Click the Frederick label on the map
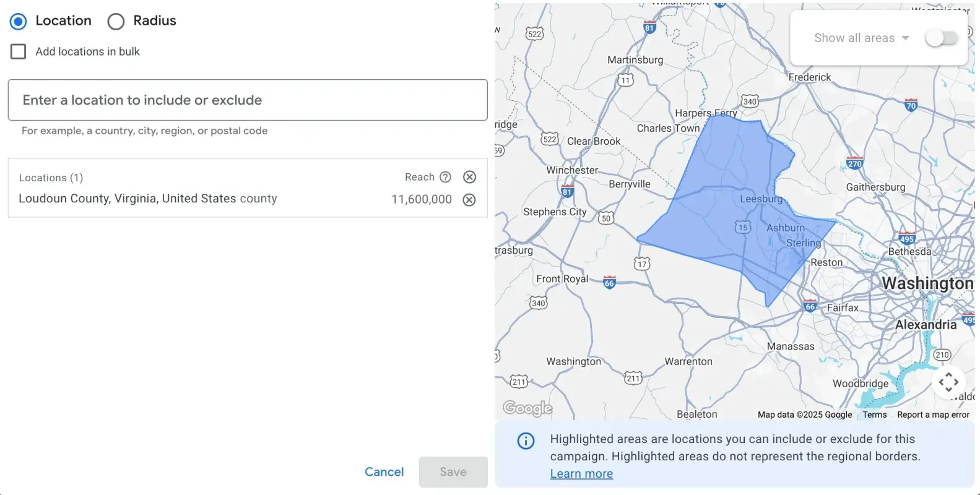980x495 pixels. coord(810,77)
